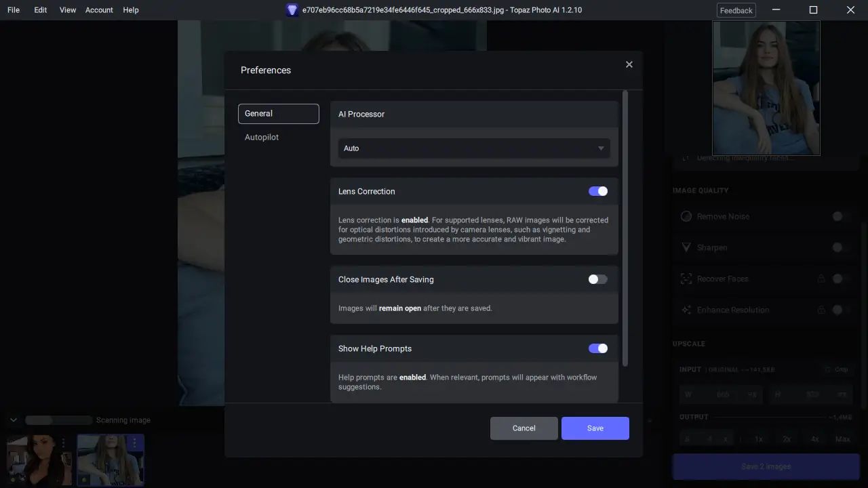Switch to the General preferences tab
868x488 pixels.
pos(279,114)
